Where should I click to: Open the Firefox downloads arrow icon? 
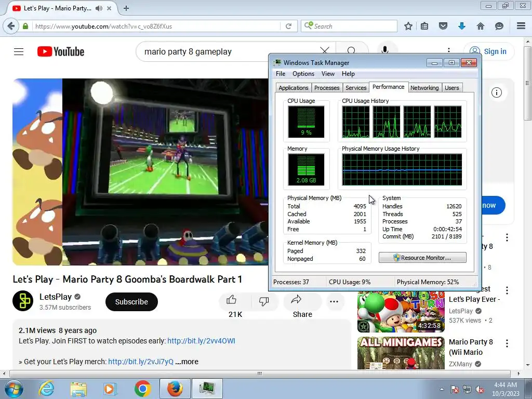462,26
